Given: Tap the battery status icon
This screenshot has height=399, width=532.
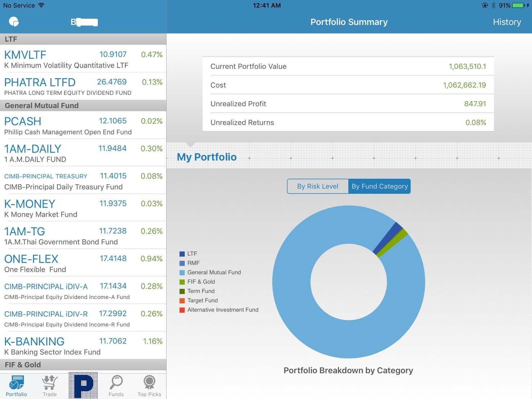Looking at the screenshot, I should tap(518, 5).
